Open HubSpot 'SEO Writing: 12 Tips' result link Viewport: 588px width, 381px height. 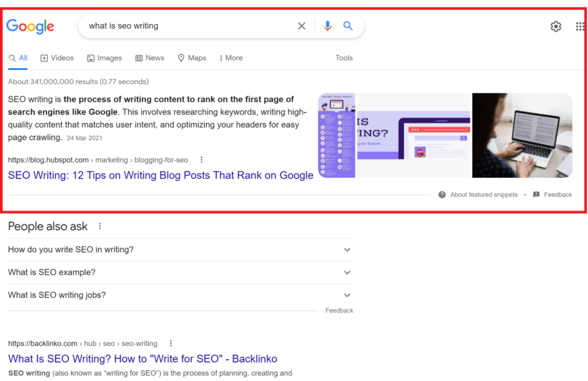click(161, 176)
